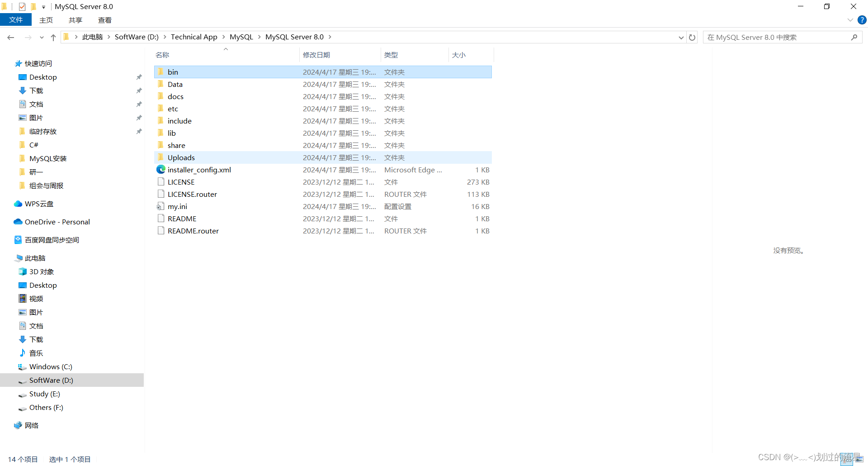
Task: Select the my.ini config file icon
Action: pyautogui.click(x=160, y=206)
